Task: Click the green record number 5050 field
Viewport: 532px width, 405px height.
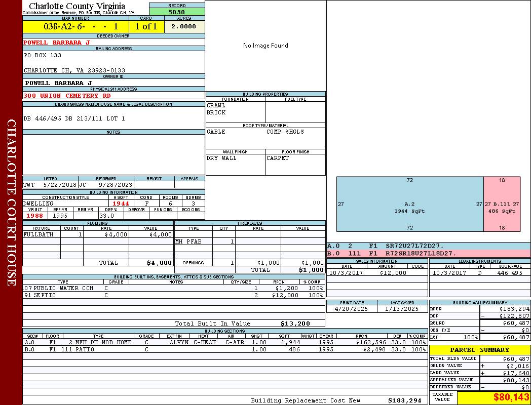Action: tap(177, 12)
